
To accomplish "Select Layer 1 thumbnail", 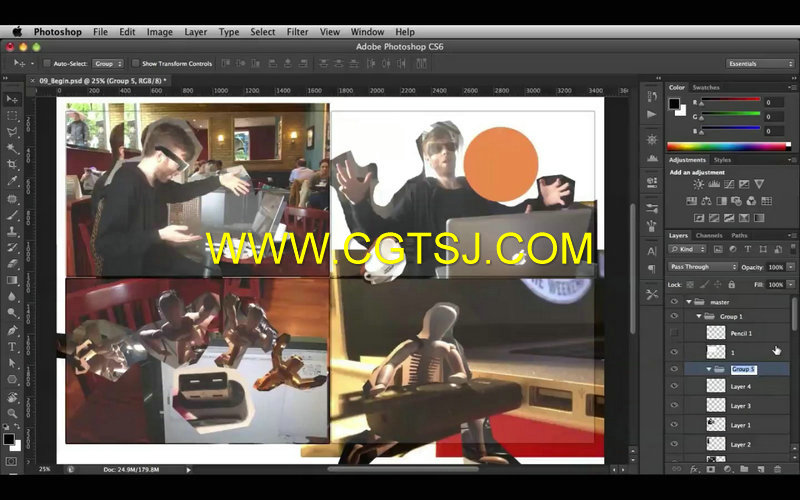I will pos(715,424).
